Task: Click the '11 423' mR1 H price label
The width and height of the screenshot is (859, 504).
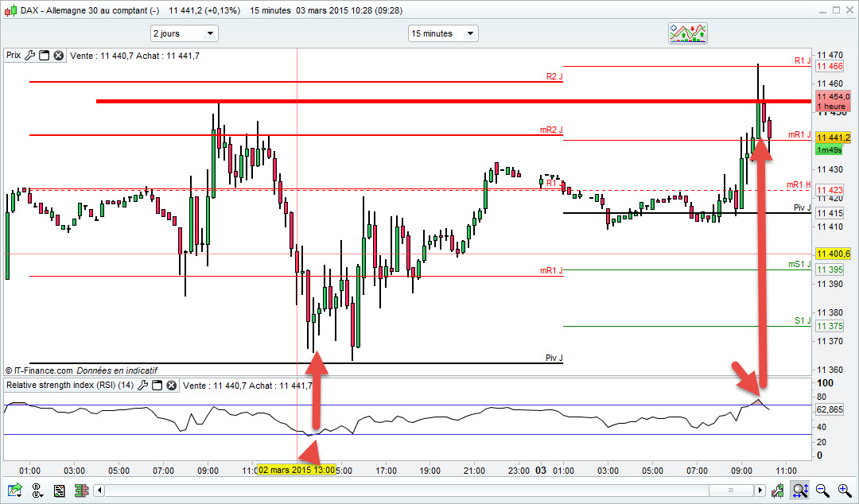Action: point(830,190)
